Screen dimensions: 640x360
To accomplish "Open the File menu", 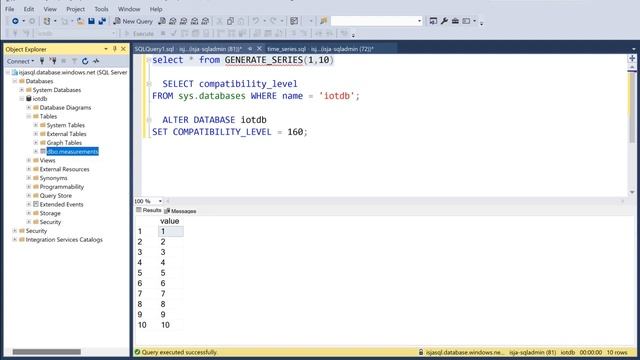I will 10,9.
